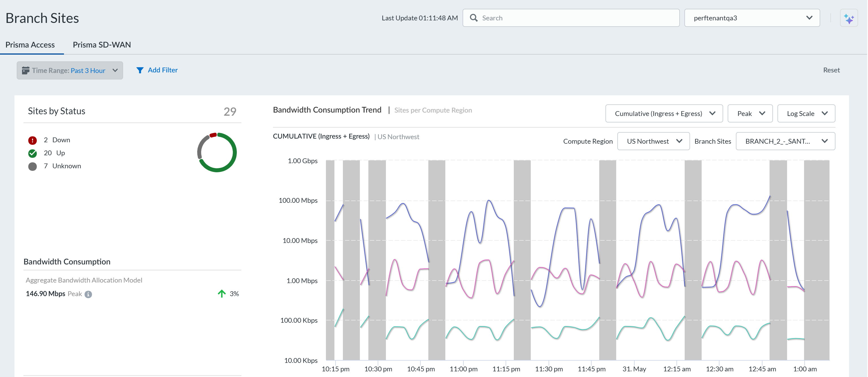
Task: Click the red Down status icon
Action: (x=32, y=140)
